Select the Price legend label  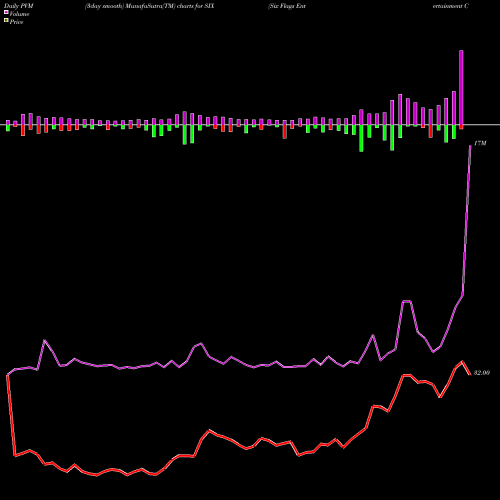coord(16,22)
